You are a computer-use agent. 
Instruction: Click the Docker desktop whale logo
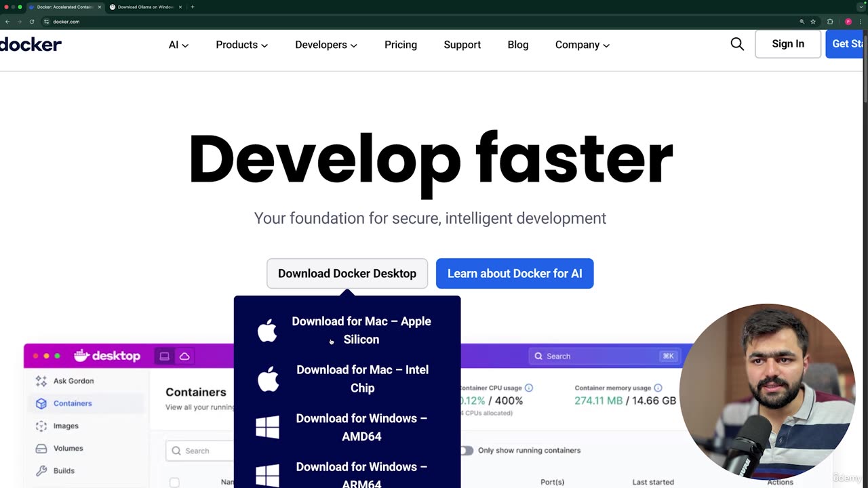pyautogui.click(x=107, y=356)
